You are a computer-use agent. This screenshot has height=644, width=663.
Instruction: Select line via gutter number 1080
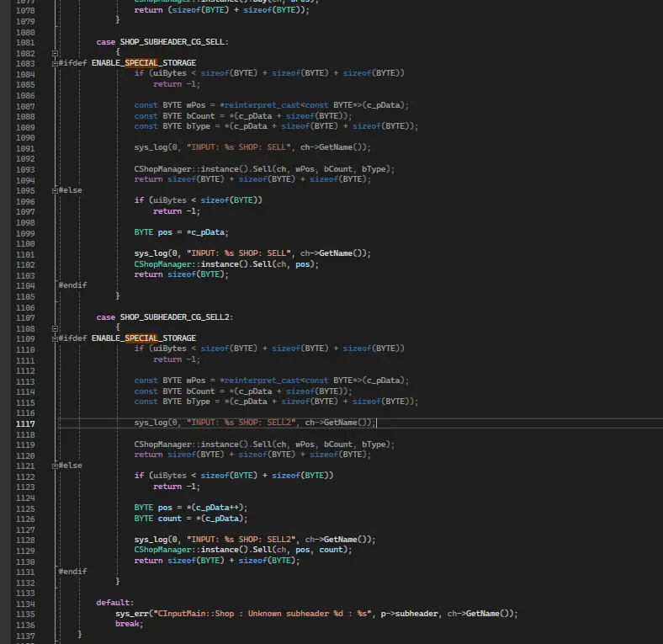[x=25, y=33]
